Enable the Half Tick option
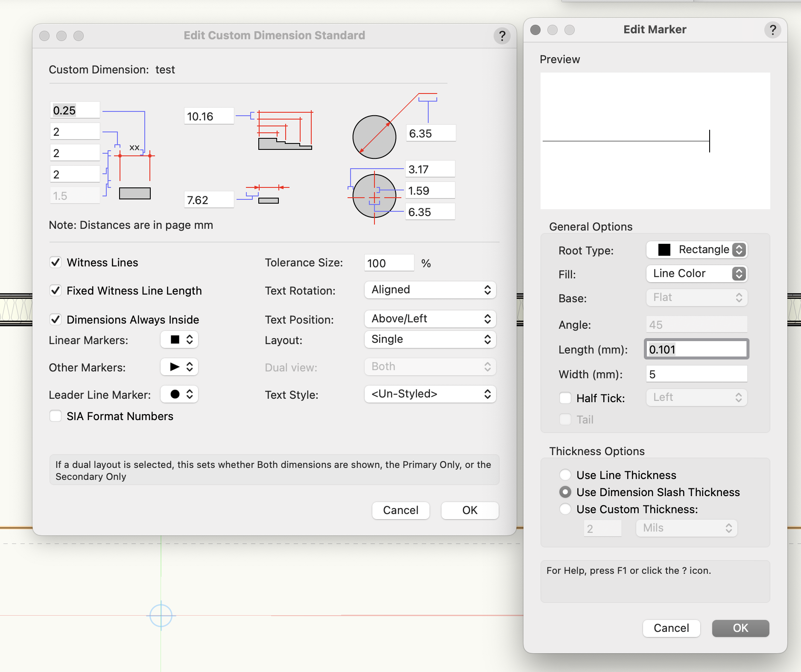 (565, 397)
